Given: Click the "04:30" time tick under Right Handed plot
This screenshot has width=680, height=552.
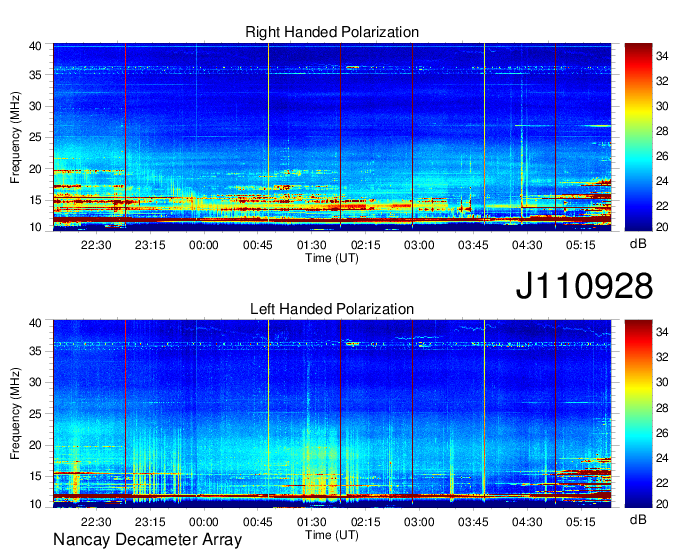Looking at the screenshot, I should (x=527, y=245).
